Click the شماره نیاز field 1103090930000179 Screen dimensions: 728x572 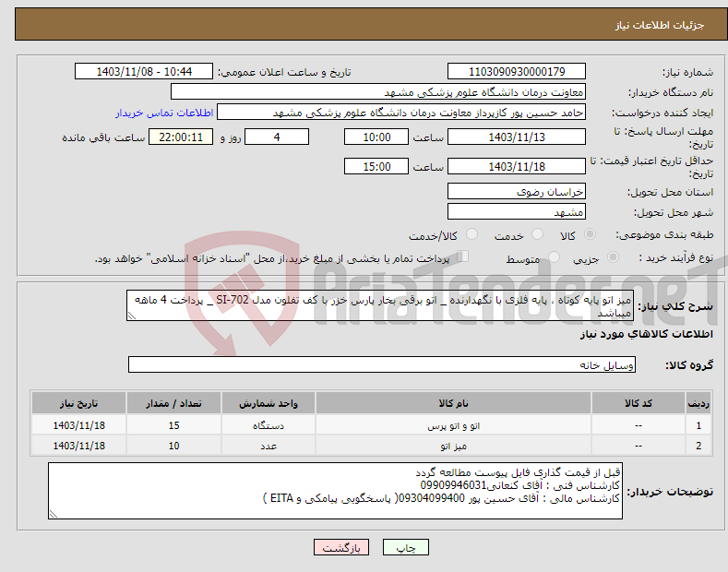click(x=517, y=72)
